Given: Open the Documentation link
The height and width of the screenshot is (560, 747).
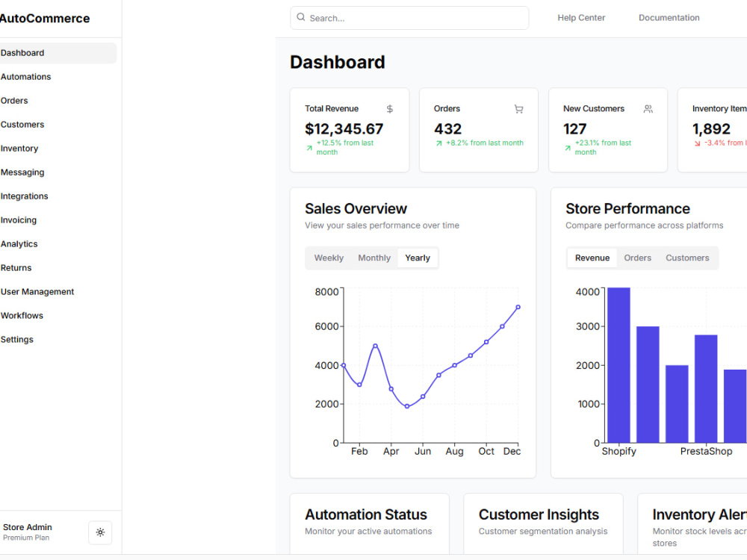Looking at the screenshot, I should pyautogui.click(x=669, y=18).
